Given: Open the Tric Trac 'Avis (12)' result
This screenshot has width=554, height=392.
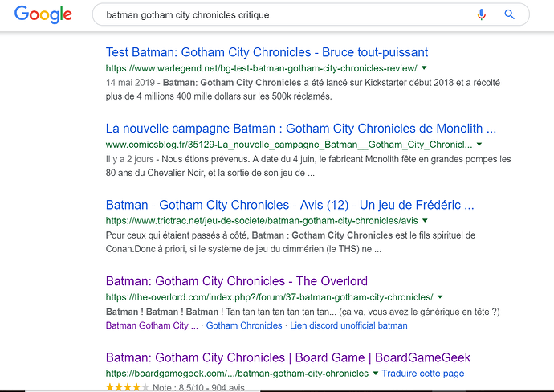Looking at the screenshot, I should [x=290, y=204].
